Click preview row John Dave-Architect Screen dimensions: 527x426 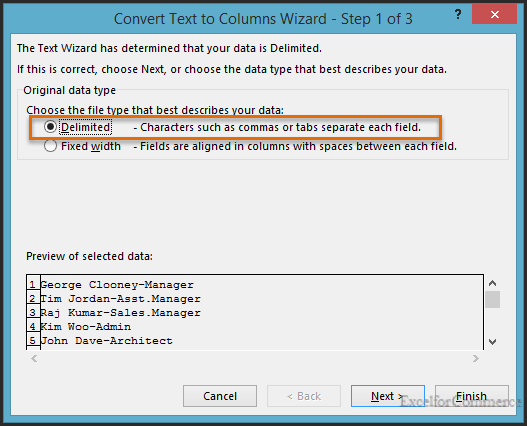pos(106,341)
